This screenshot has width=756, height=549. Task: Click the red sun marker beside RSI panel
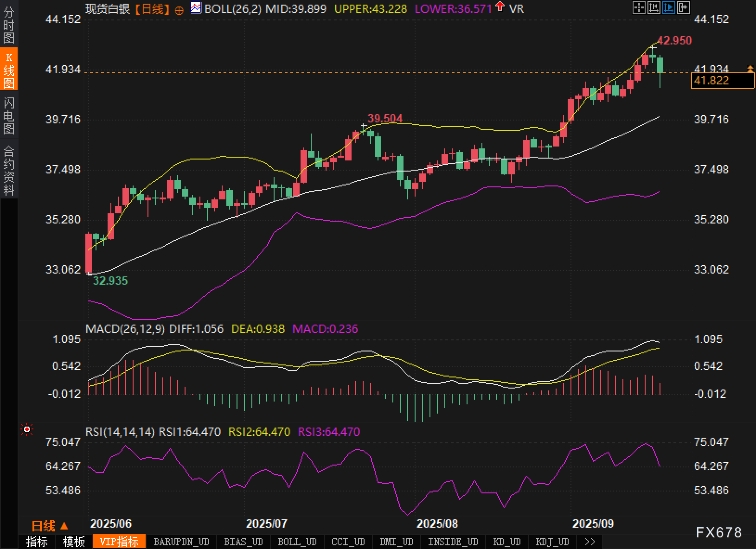pyautogui.click(x=27, y=430)
